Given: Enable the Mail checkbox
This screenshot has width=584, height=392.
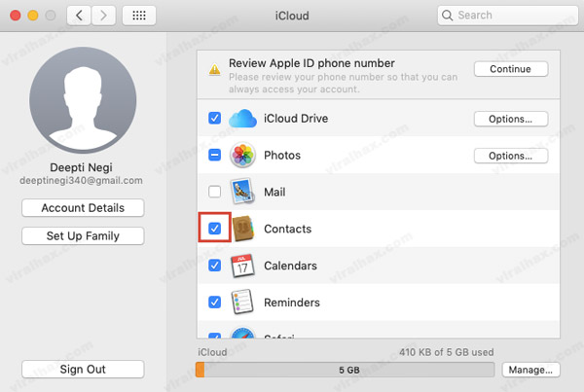Looking at the screenshot, I should pos(214,192).
